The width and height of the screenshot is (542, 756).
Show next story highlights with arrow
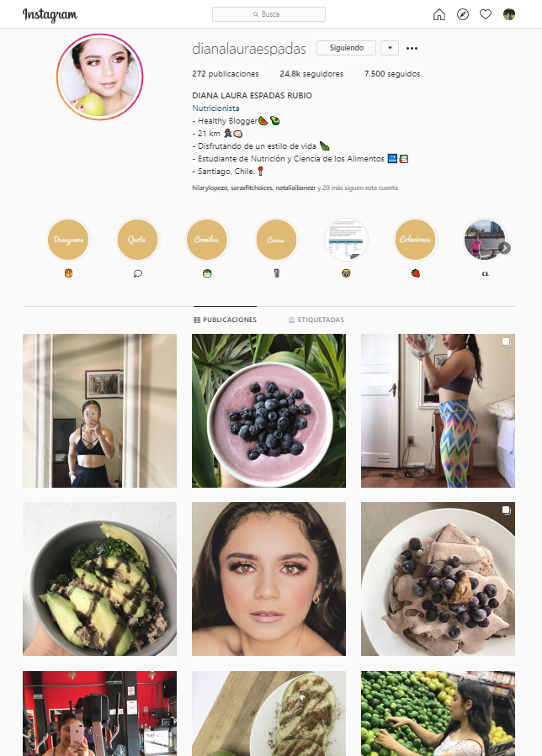click(x=504, y=248)
